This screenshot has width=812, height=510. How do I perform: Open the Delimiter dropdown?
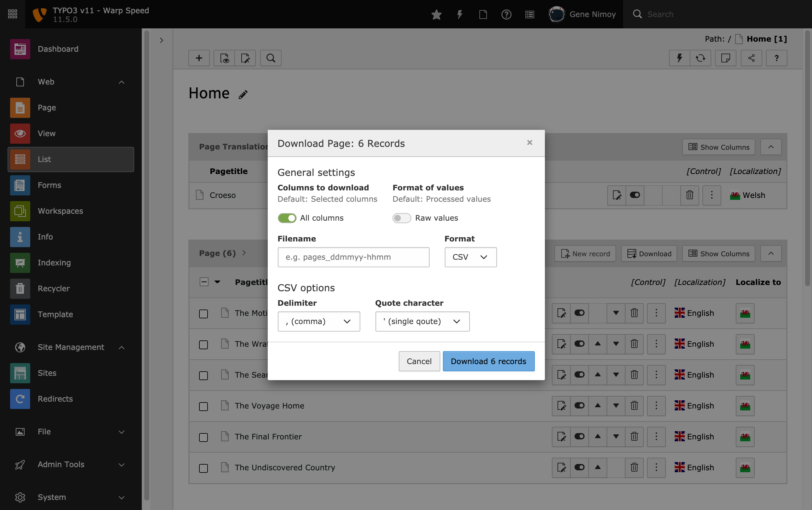(x=318, y=321)
